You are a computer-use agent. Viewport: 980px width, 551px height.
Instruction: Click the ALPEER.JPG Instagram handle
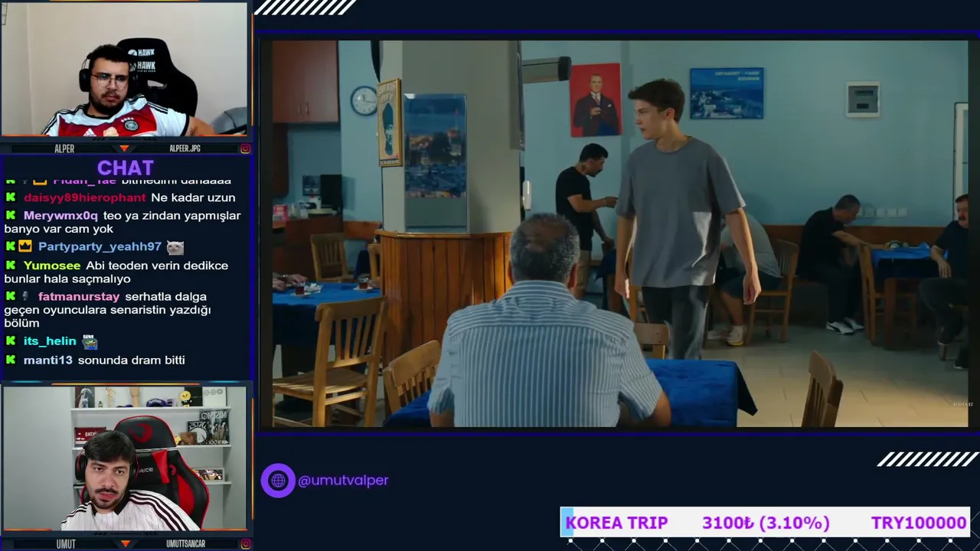pos(185,148)
